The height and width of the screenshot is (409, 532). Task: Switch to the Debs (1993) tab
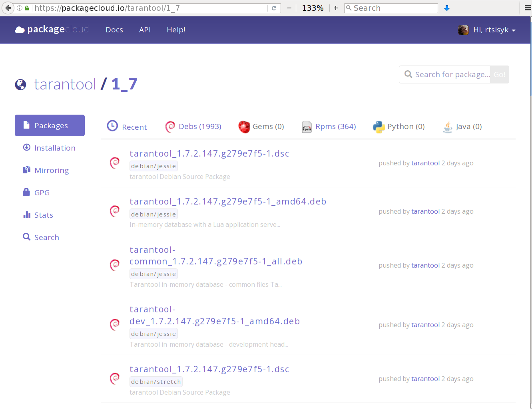click(200, 126)
